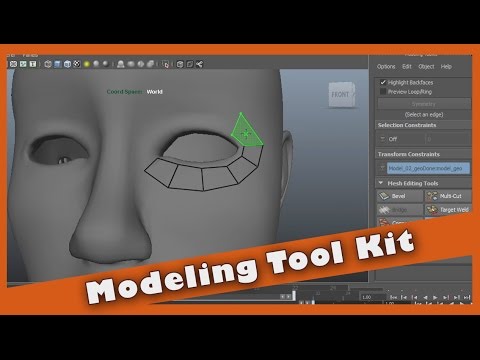Step forward one key
Image resolution: width=480 pixels, height=360 pixels.
pyautogui.click(x=446, y=297)
